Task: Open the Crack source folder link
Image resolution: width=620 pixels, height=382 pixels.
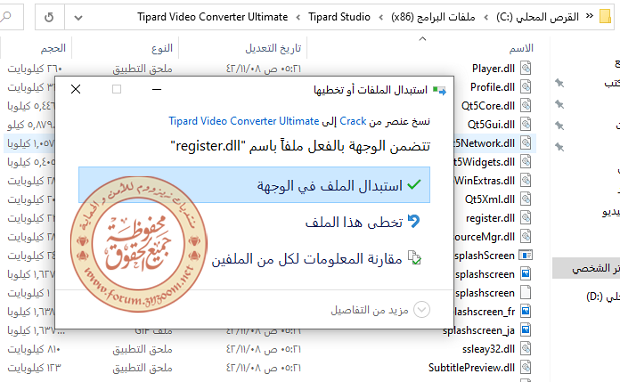Action: pyautogui.click(x=353, y=121)
